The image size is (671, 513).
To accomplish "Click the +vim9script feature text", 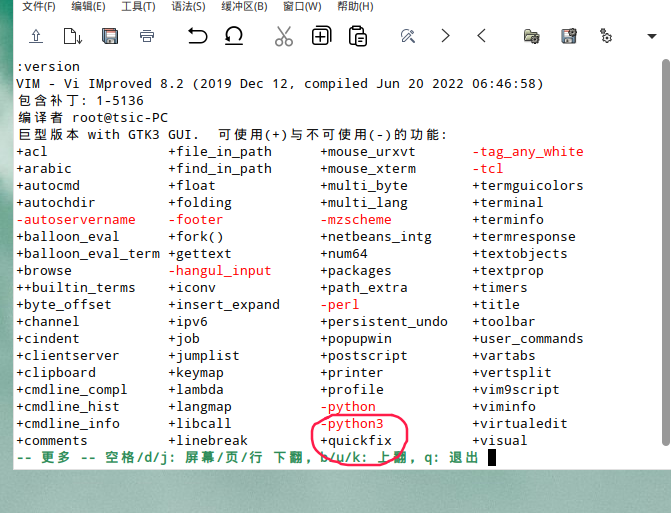I will tap(516, 390).
